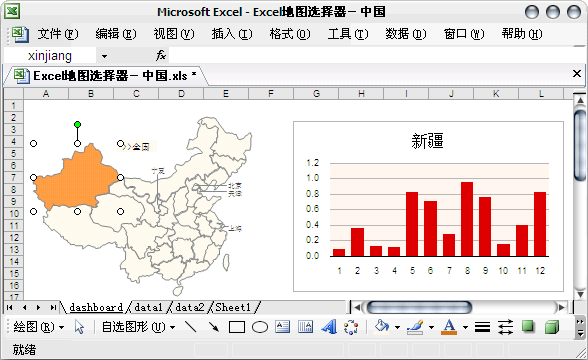Open the 绘图 (R) drawing menu
The width and height of the screenshot is (588, 360).
pyautogui.click(x=38, y=327)
